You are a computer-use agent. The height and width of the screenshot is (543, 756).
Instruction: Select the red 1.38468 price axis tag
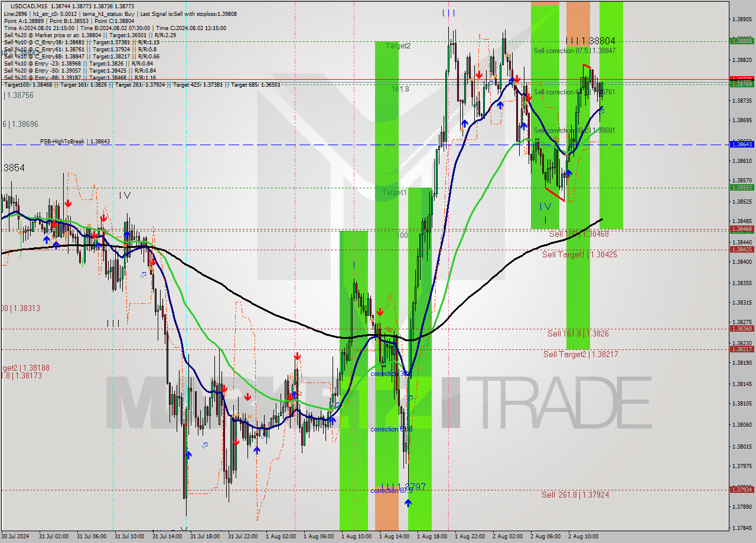[x=742, y=229]
